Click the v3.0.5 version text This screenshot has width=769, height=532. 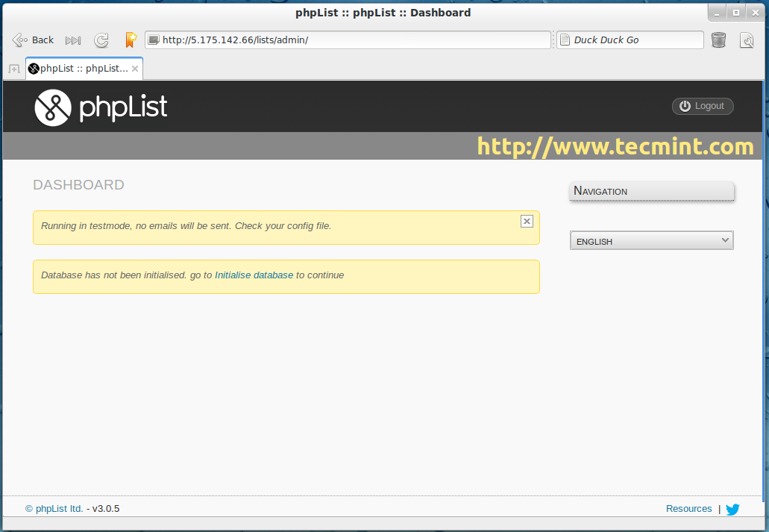(106, 509)
